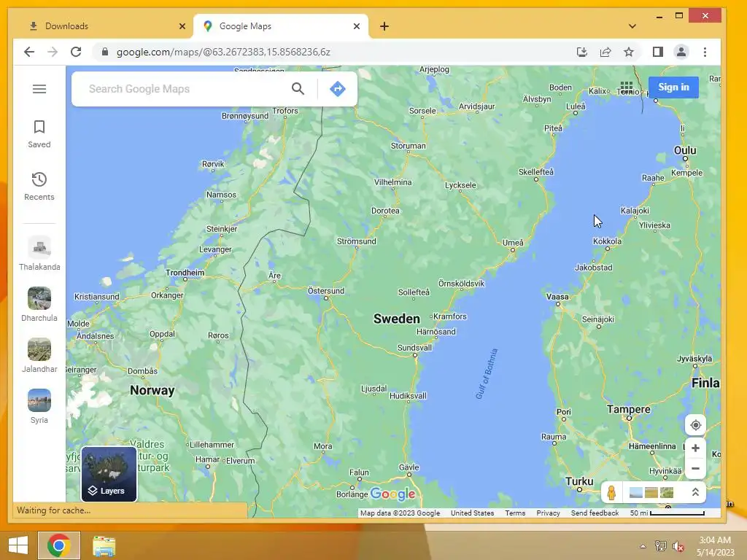Click the search magnifier icon
The image size is (747, 560).
tap(298, 88)
